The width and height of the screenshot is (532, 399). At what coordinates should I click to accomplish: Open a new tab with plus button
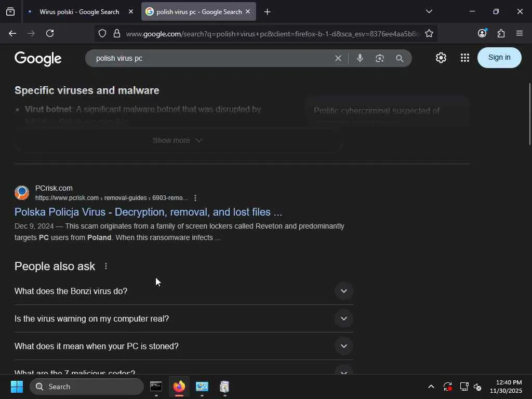coord(268,12)
